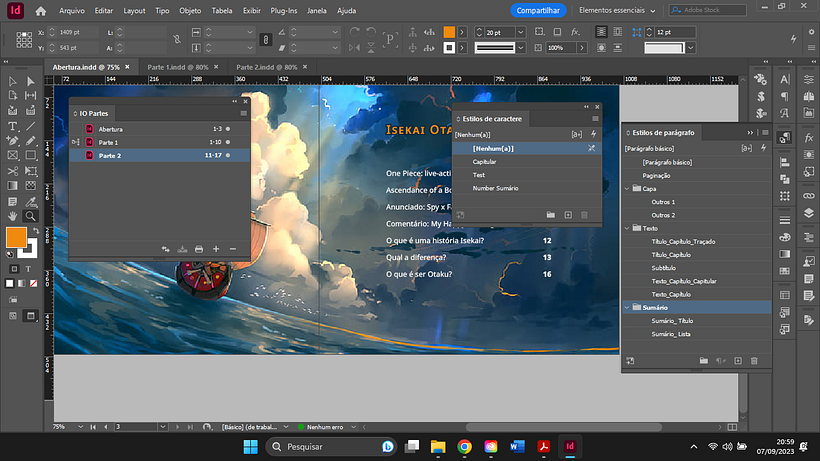Select the Zoom magnifier tool
The image size is (820, 461).
click(30, 216)
